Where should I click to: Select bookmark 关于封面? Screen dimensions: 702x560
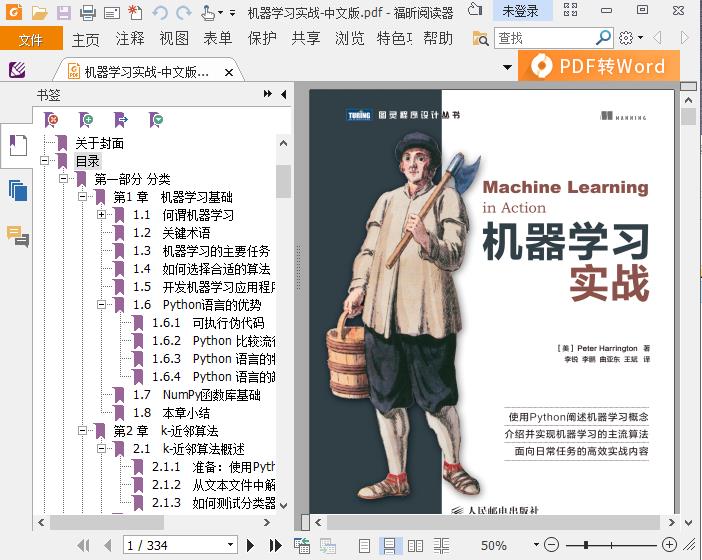point(99,143)
